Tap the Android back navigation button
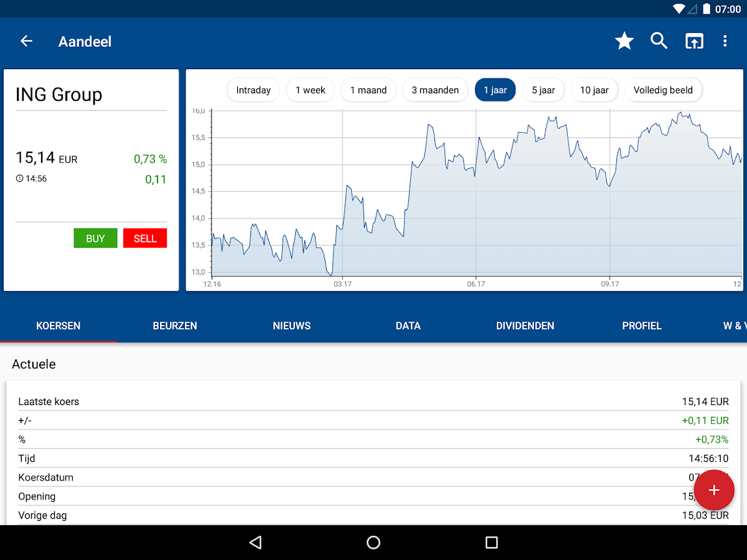Screen dimensions: 747x560 tap(255, 543)
